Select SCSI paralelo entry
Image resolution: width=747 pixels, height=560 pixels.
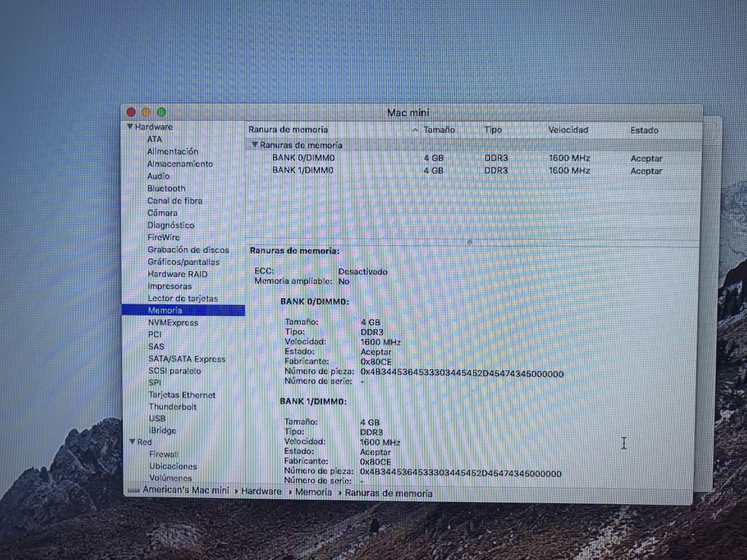tap(175, 371)
